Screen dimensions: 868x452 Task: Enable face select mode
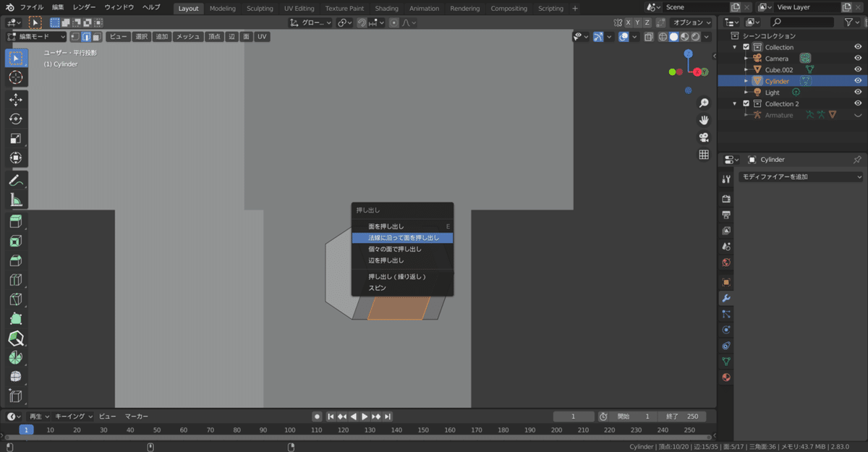pos(95,36)
